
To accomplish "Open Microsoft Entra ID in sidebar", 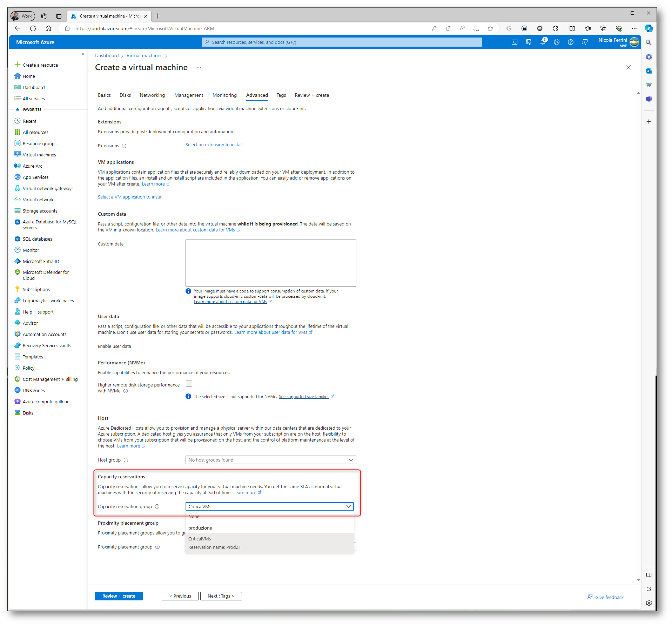I will click(41, 261).
